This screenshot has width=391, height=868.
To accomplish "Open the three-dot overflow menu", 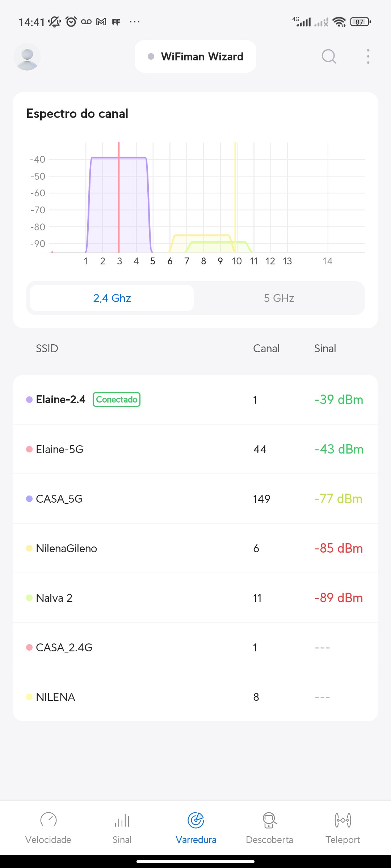I will tap(368, 57).
